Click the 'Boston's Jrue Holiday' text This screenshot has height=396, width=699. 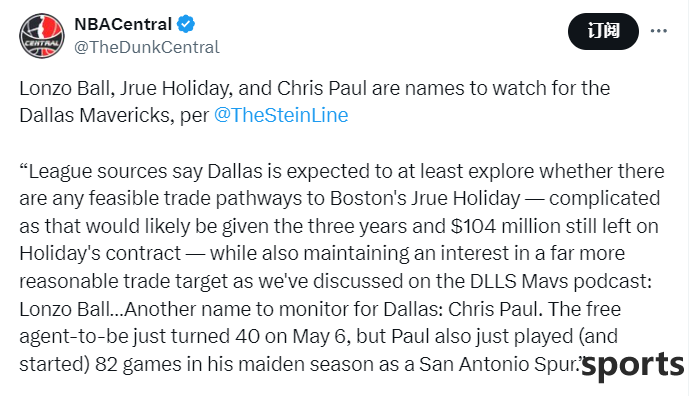point(425,198)
